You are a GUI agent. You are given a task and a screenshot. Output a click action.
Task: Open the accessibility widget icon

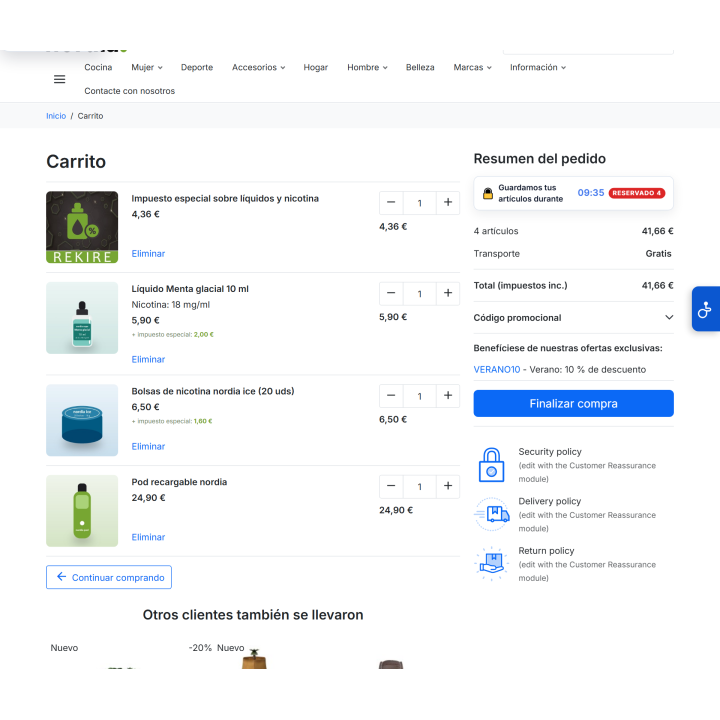tap(705, 309)
